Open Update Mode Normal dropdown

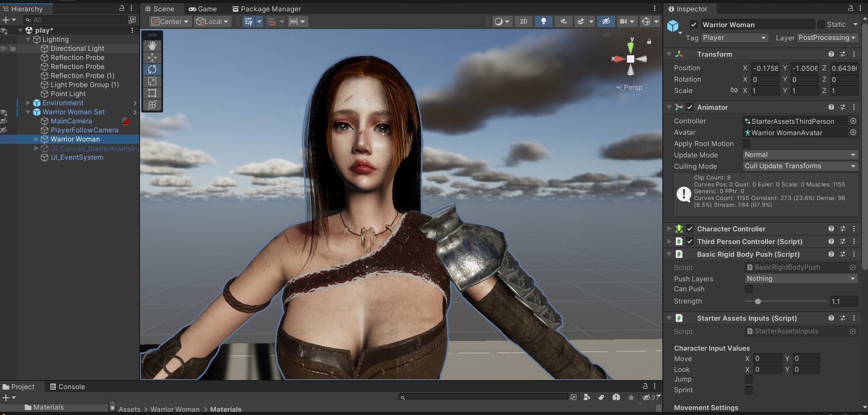[800, 155]
